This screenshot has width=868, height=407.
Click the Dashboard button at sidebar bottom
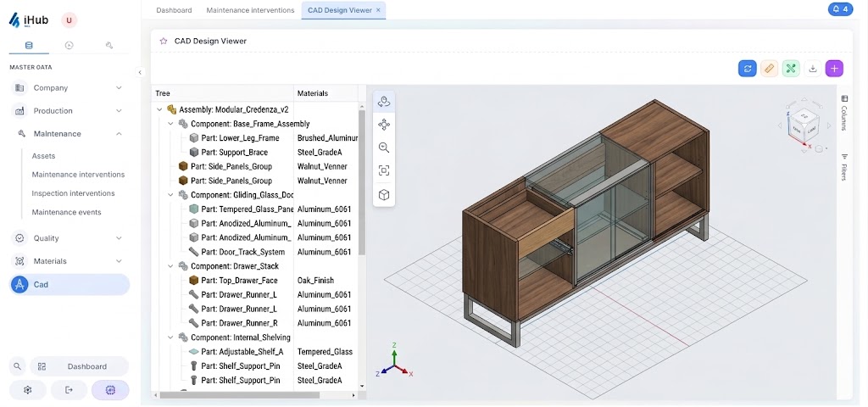coord(79,366)
